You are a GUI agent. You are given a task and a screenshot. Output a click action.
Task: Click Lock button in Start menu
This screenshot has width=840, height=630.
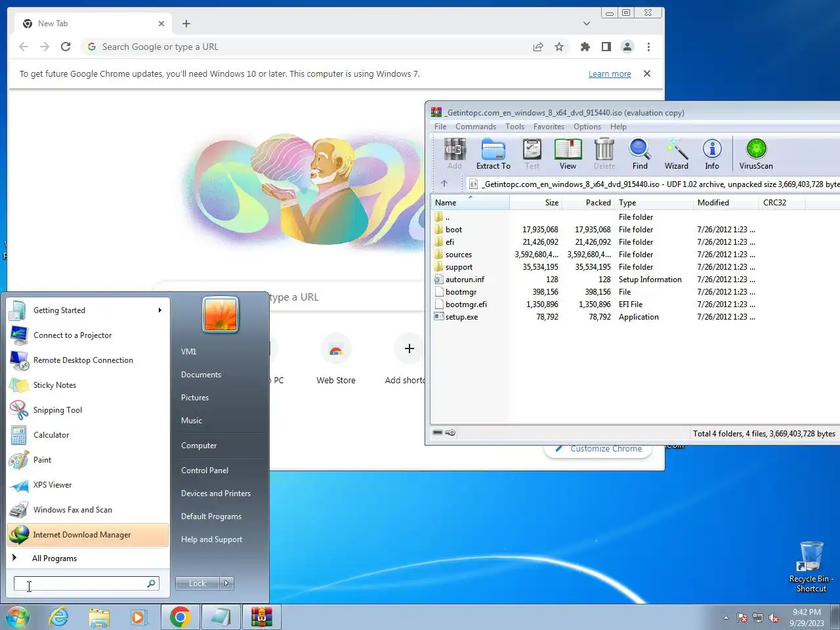[x=198, y=583]
